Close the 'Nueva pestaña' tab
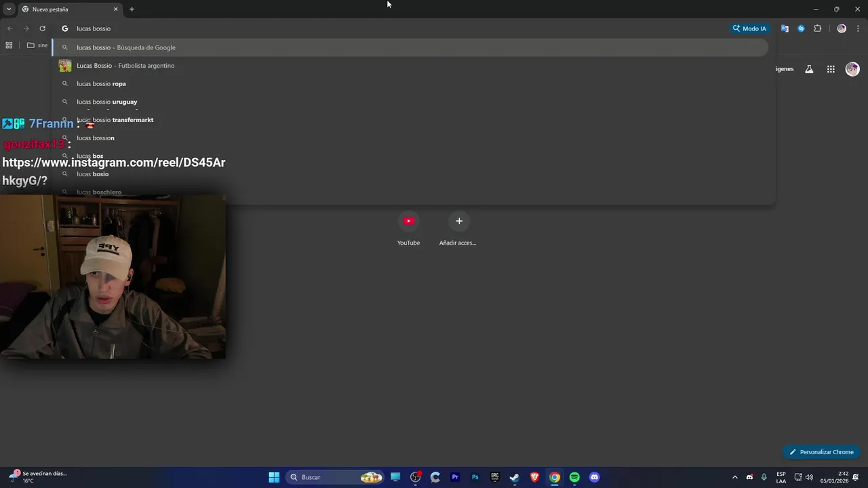 point(115,9)
